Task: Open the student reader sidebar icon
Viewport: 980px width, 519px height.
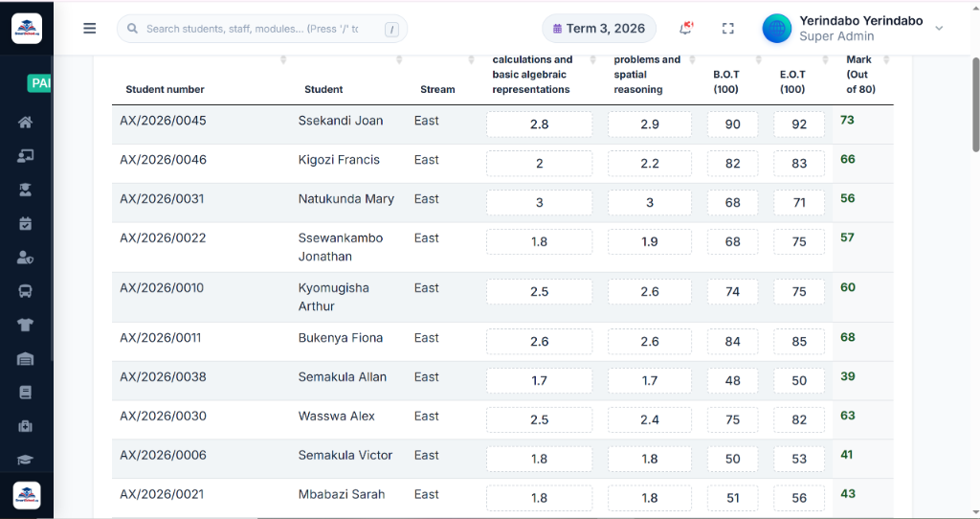Action: (25, 190)
